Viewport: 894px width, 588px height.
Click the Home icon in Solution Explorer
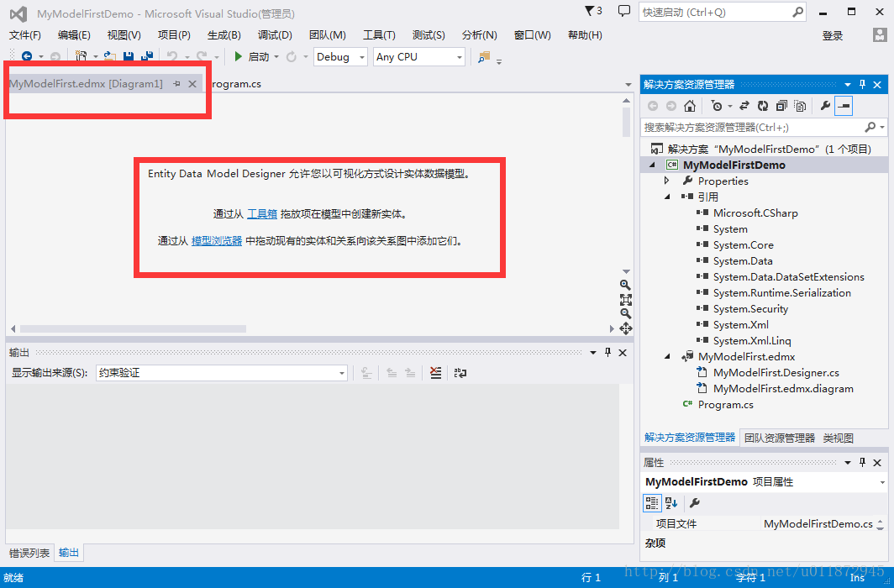[x=690, y=106]
